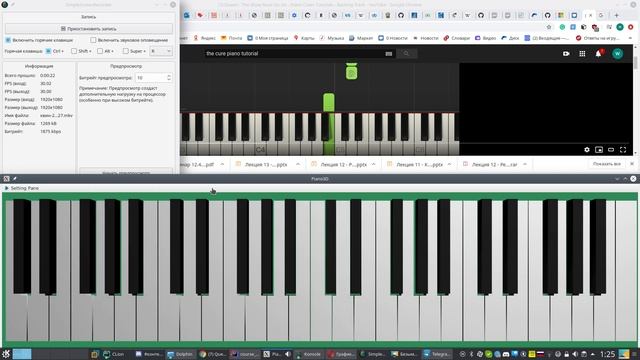
Task: Open the Словари bookmark
Action: pyautogui.click(x=457, y=38)
